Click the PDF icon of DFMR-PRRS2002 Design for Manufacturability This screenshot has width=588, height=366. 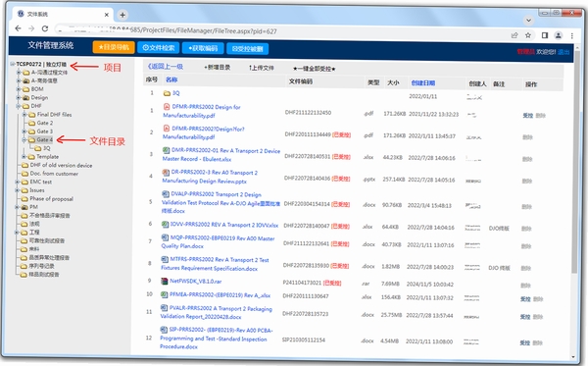tap(167, 107)
